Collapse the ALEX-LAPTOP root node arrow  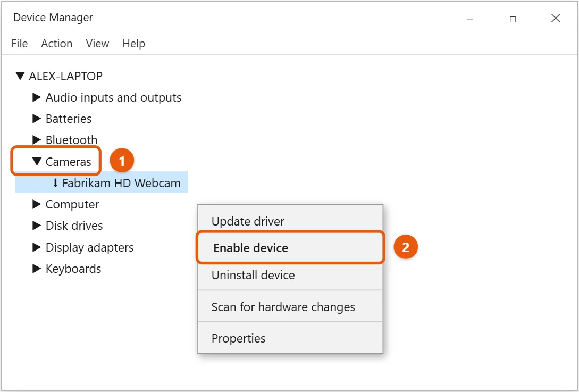(x=20, y=76)
